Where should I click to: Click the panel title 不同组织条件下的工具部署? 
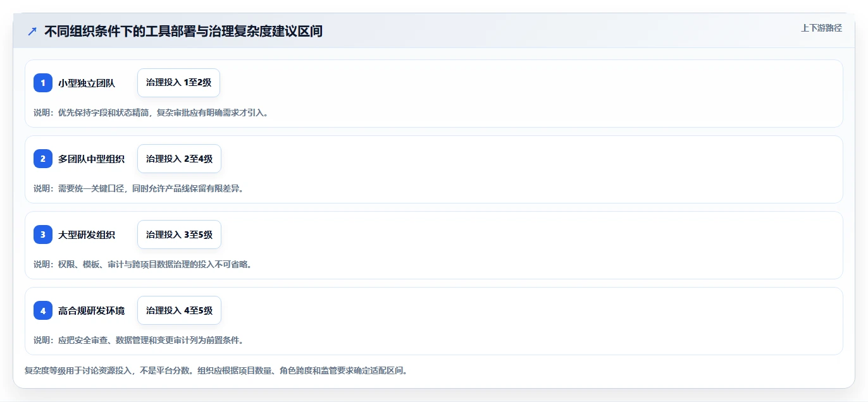[183, 31]
